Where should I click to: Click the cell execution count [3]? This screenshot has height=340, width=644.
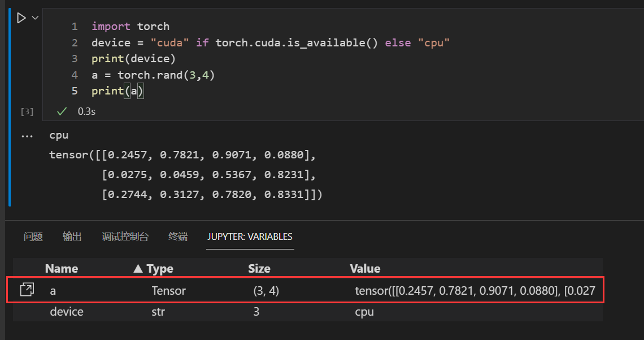[27, 111]
